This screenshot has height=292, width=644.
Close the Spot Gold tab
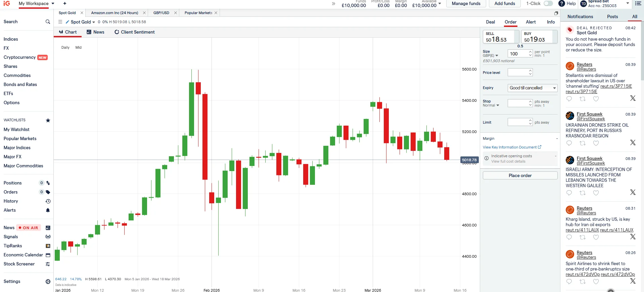click(x=82, y=13)
